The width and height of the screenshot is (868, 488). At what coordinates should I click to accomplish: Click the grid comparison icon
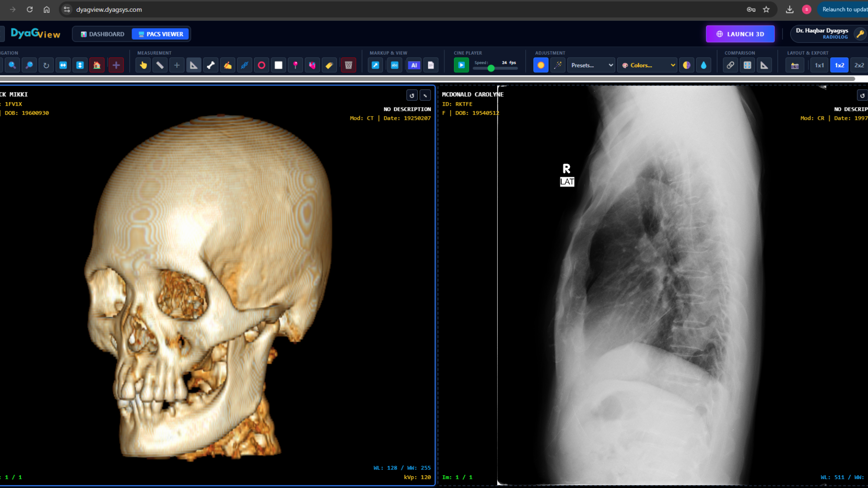[748, 65]
